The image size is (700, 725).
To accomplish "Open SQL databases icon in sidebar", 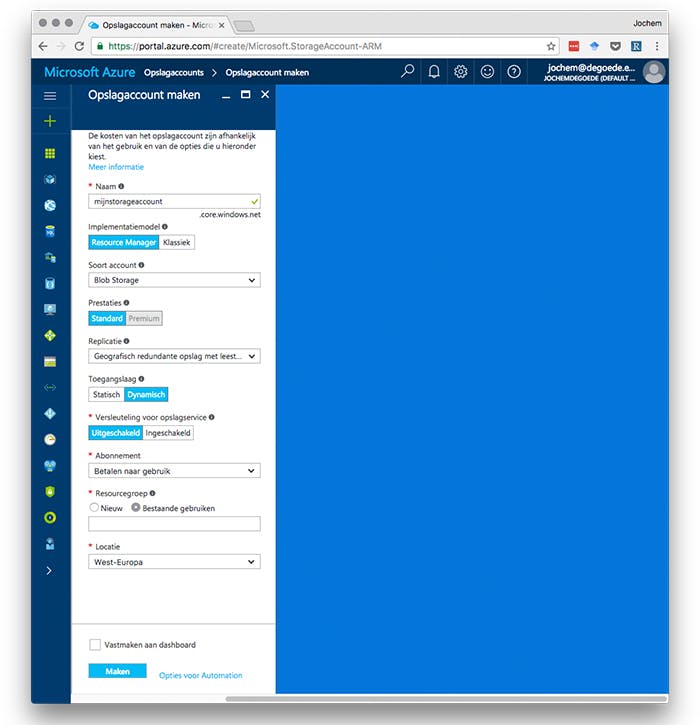I will coord(50,231).
